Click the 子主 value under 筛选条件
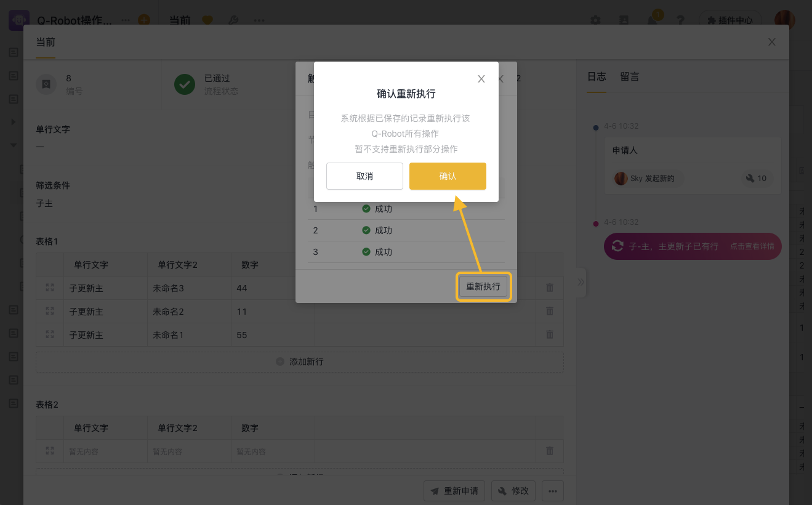The height and width of the screenshot is (505, 812). point(44,203)
